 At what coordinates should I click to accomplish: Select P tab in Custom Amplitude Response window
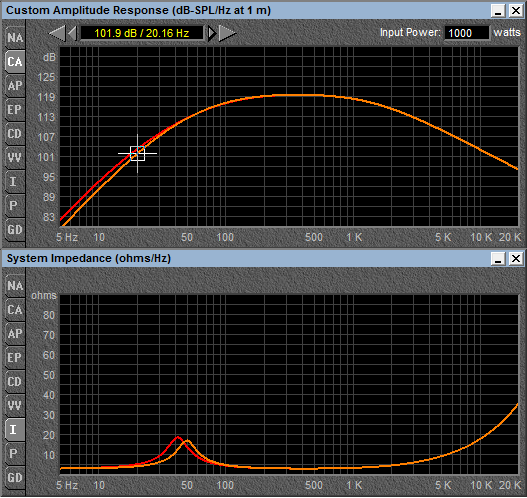(15, 205)
